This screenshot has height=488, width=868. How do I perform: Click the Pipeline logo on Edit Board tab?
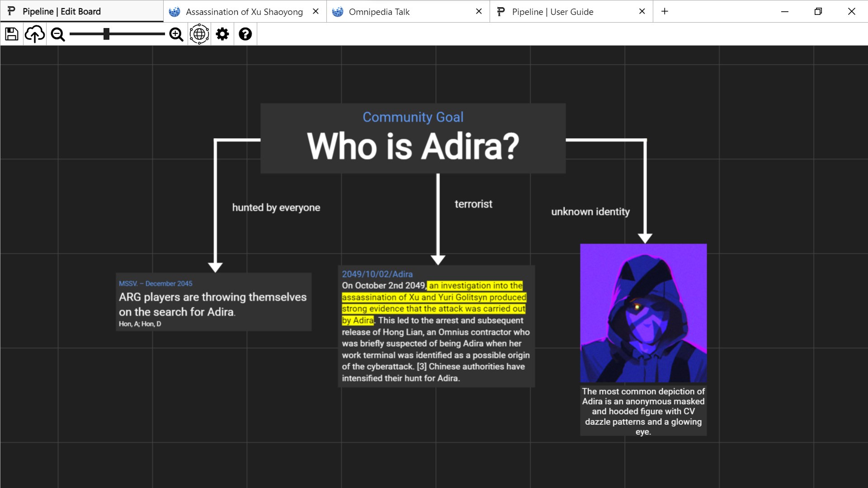[x=11, y=11]
